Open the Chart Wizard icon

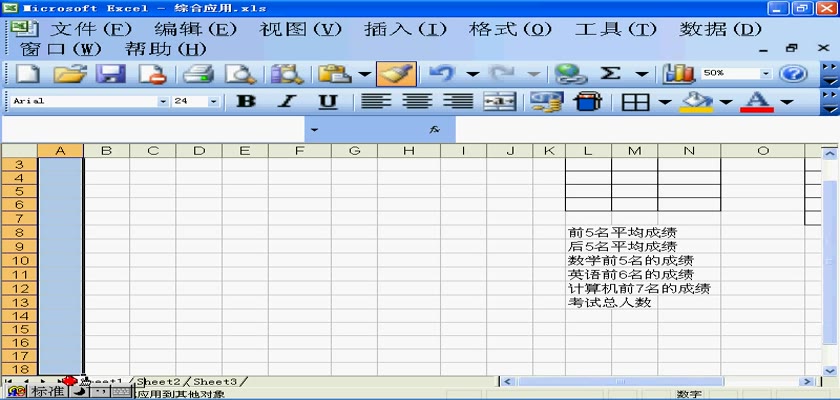click(x=679, y=74)
